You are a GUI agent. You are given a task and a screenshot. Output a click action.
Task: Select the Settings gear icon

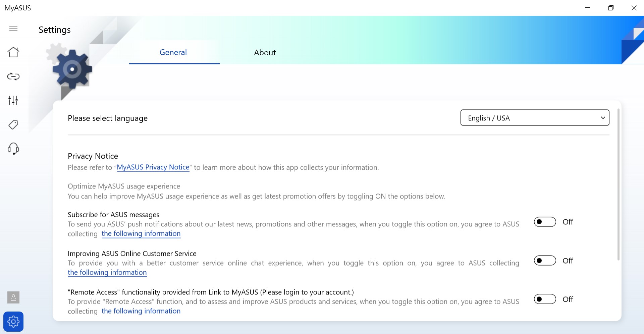point(13,321)
